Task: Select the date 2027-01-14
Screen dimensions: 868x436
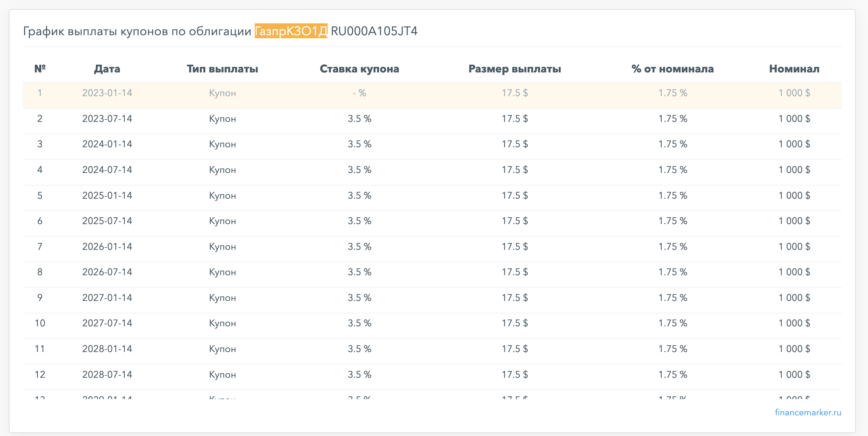Action: click(x=107, y=298)
